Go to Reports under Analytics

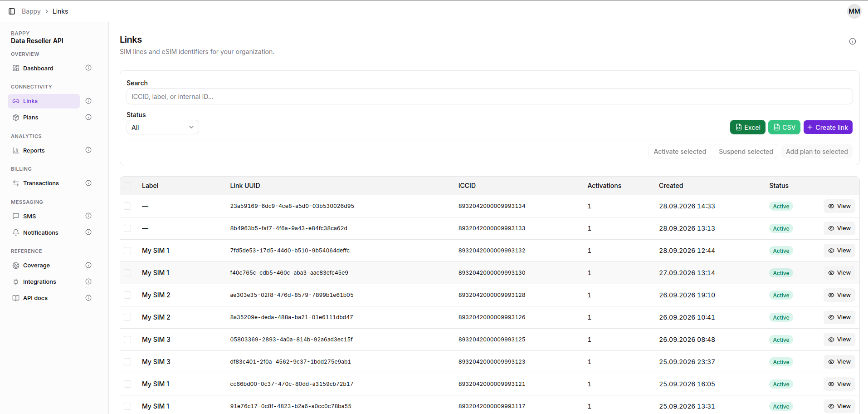(x=44, y=150)
